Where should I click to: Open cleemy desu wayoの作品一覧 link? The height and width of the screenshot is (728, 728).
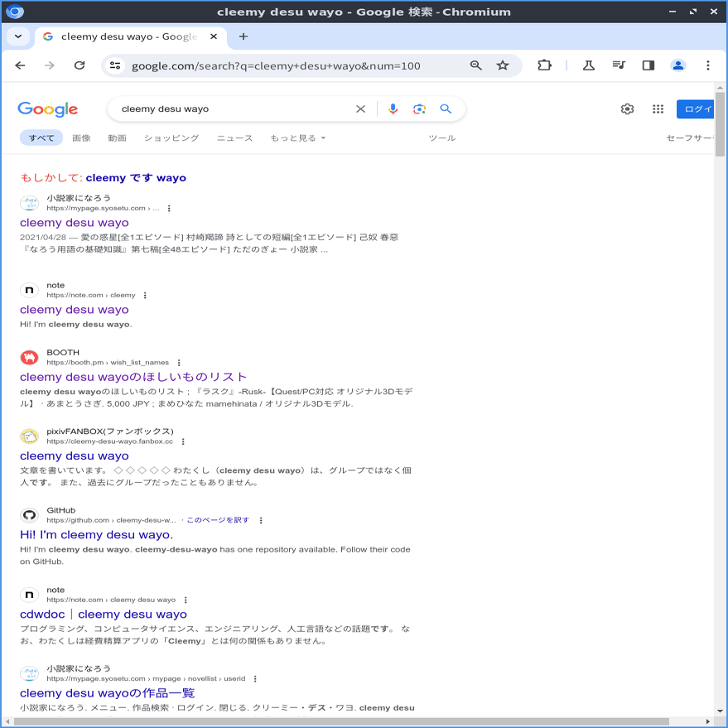click(x=107, y=693)
